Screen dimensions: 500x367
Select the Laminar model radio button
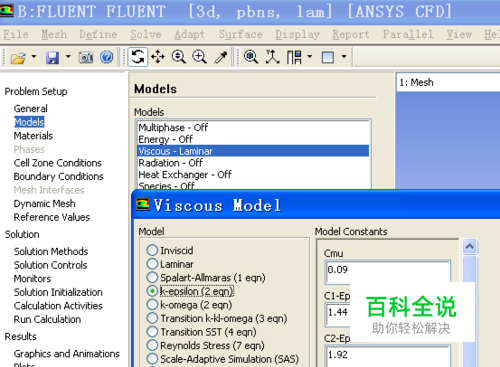tap(152, 264)
